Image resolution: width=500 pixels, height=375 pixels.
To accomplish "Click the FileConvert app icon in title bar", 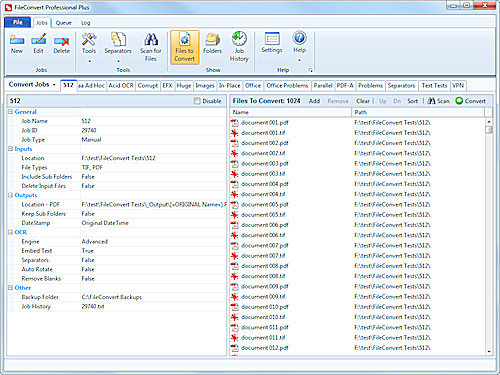I will (x=8, y=7).
